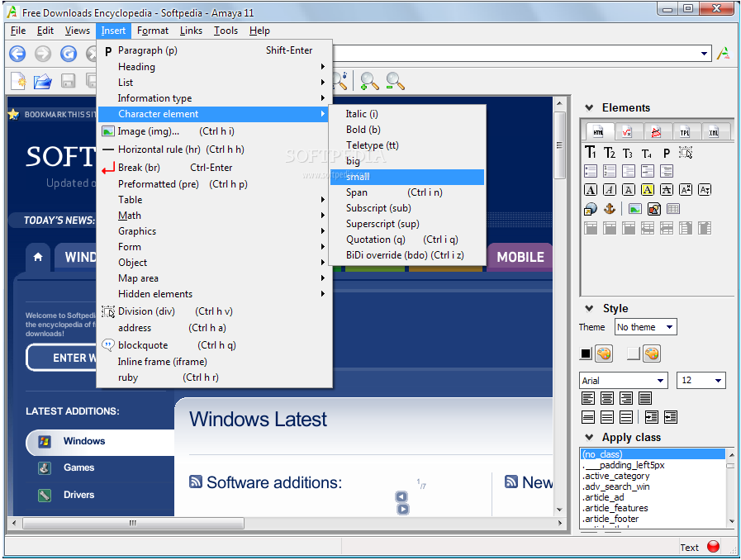Image resolution: width=741 pixels, height=560 pixels.
Task: Open the Arial font family dropdown
Action: point(624,381)
